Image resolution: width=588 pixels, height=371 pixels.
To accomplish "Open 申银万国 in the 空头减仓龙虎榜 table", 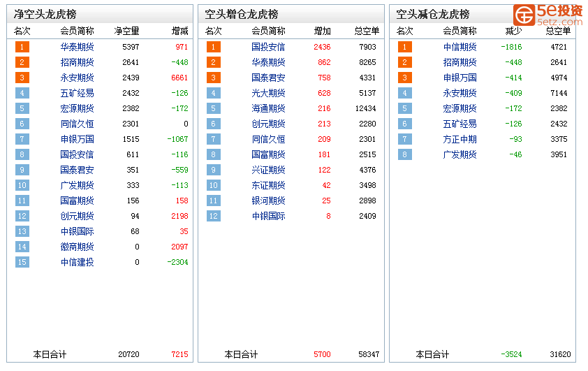I will [x=460, y=78].
